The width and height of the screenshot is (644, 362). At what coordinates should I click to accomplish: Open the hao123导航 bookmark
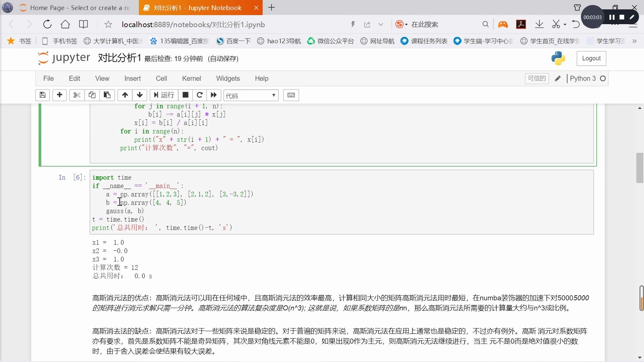coord(279,41)
